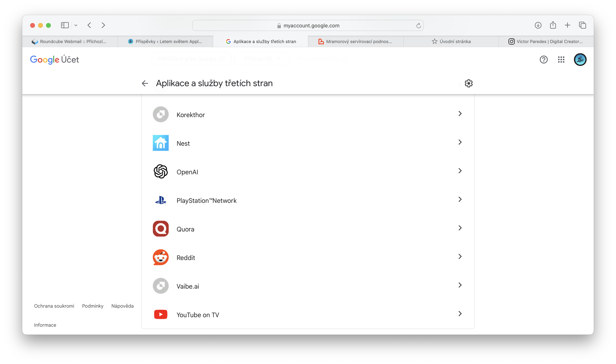Open the Google apps grid
Image resolution: width=616 pixels, height=364 pixels.
click(561, 60)
